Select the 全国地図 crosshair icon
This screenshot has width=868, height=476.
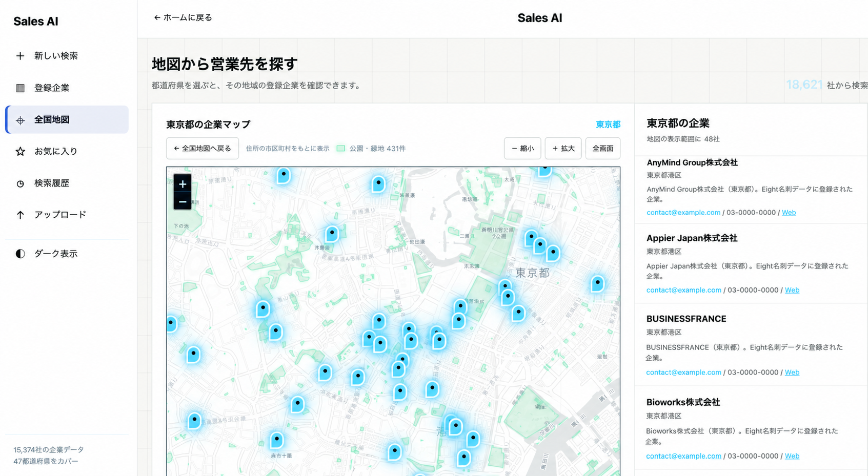coord(20,120)
